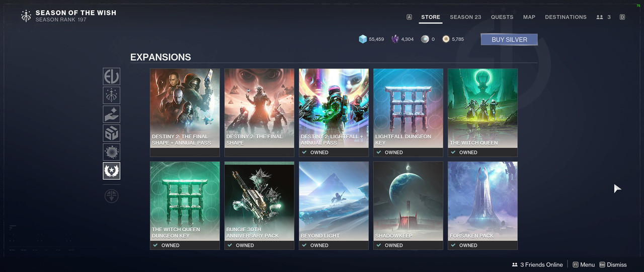Select the Beyond Light expansion card
Viewport: 644px width, 272px height.
pyautogui.click(x=334, y=206)
